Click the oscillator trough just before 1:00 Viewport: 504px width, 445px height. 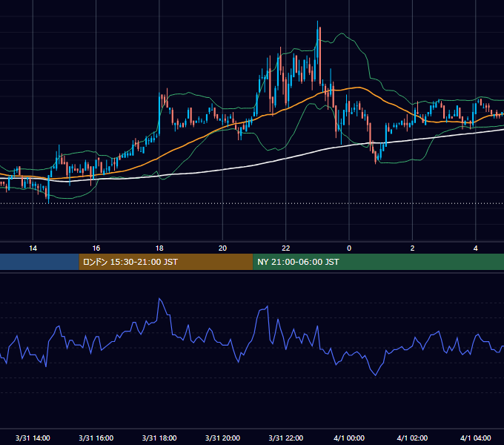point(375,375)
